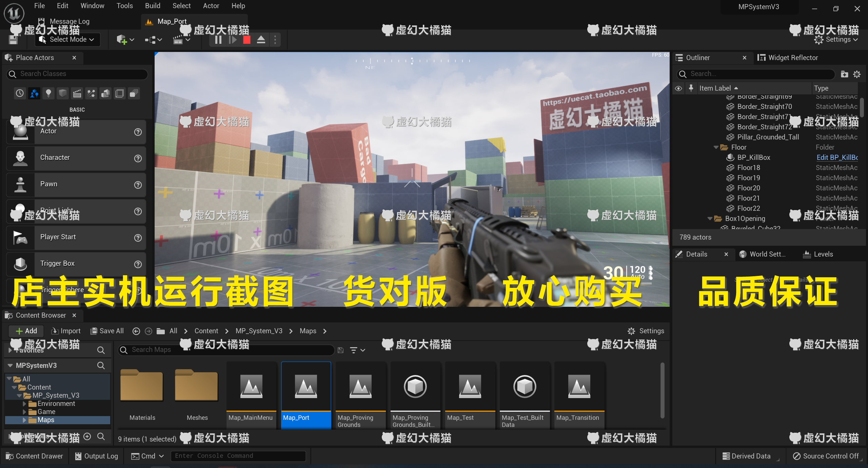The height and width of the screenshot is (468, 868).
Task: Open Select Mode dropdown
Action: tap(67, 39)
